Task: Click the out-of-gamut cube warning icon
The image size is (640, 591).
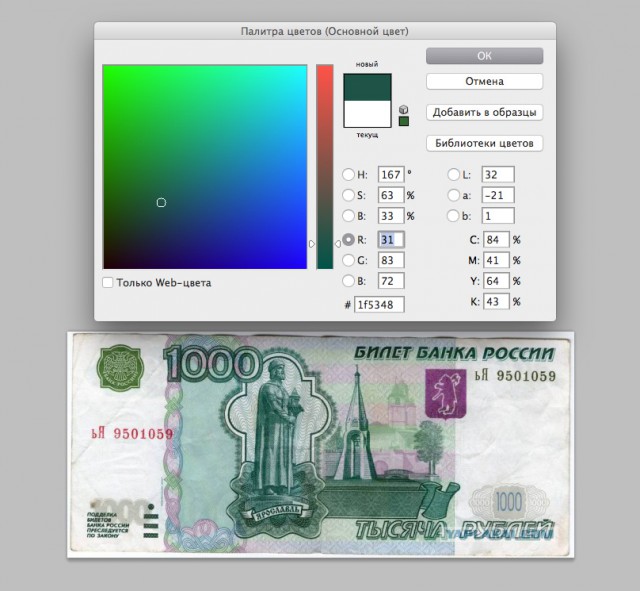Action: [x=404, y=109]
